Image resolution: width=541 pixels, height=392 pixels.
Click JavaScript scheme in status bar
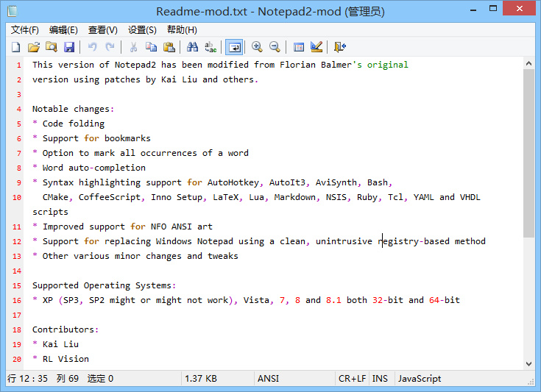click(420, 379)
